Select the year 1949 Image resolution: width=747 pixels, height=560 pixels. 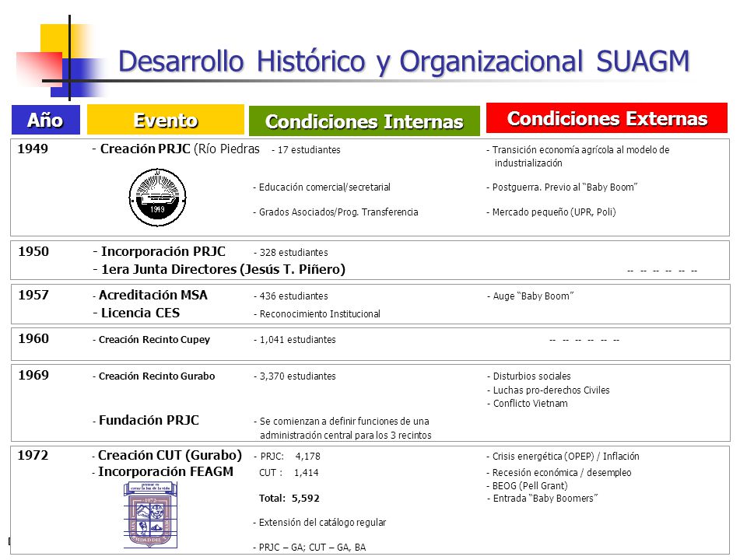pyautogui.click(x=33, y=149)
